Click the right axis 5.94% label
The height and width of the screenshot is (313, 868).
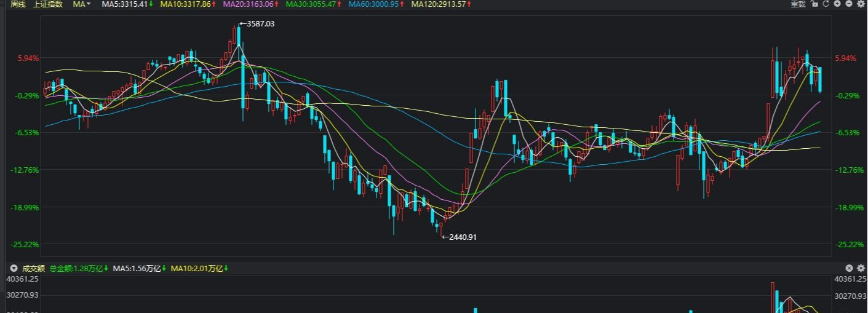[x=845, y=58]
